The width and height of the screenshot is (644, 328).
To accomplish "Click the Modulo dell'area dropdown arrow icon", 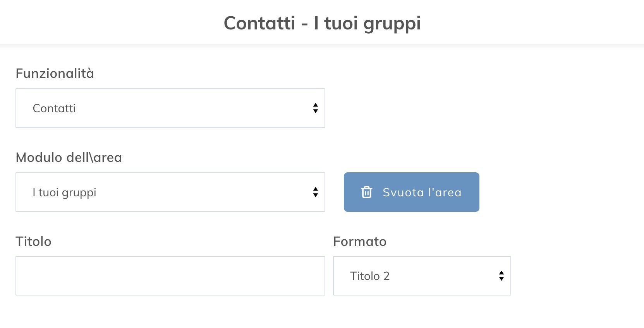I will coord(315,192).
